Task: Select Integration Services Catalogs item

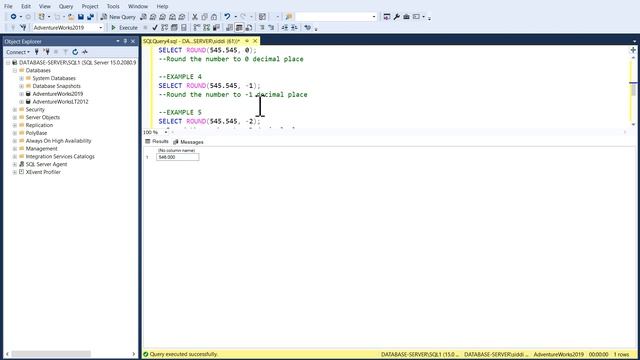Action: click(x=60, y=156)
